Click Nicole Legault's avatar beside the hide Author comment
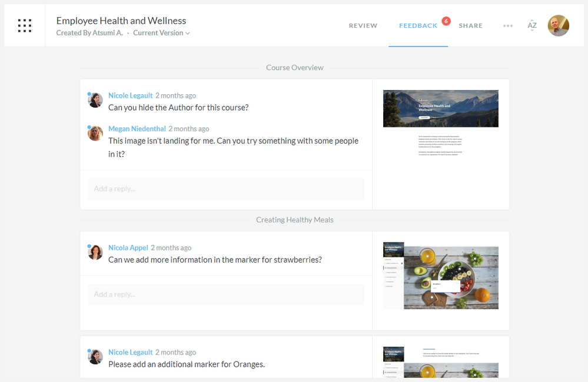Viewport: 588px width, 382px height. tap(95, 100)
